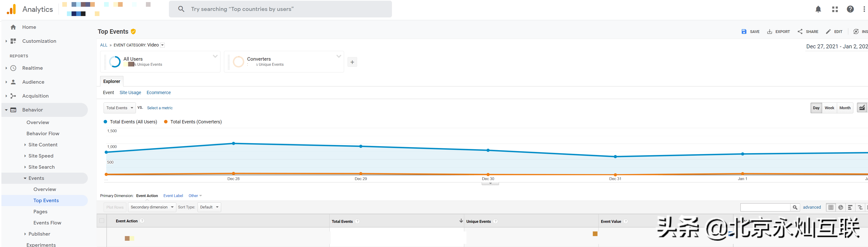Viewport: 868px width, 247px height.
Task: Open the Google apps grid
Action: [x=835, y=10]
